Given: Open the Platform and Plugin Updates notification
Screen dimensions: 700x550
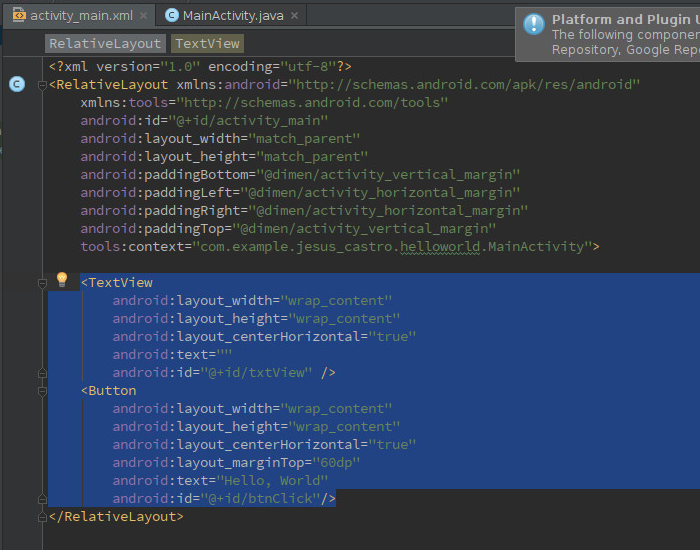Looking at the screenshot, I should tap(608, 34).
